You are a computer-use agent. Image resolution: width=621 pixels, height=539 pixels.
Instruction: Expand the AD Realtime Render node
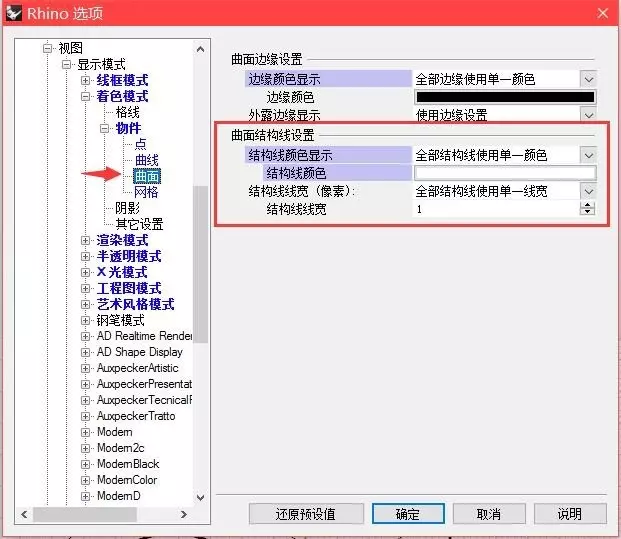point(85,336)
